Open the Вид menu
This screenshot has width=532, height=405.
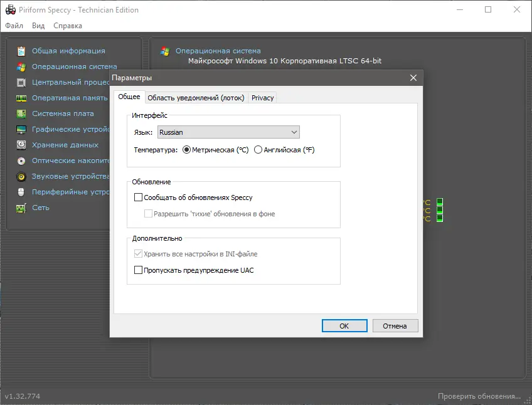point(38,26)
